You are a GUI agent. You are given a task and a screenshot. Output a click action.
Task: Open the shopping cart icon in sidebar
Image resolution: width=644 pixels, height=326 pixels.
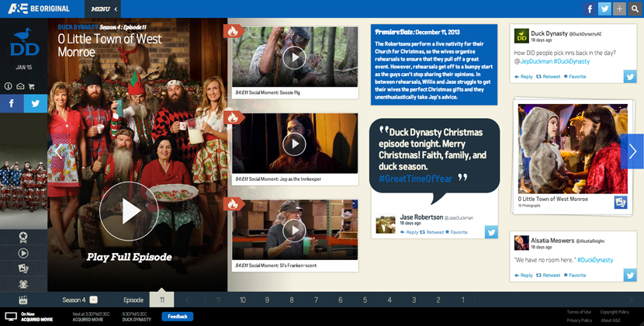click(31, 86)
